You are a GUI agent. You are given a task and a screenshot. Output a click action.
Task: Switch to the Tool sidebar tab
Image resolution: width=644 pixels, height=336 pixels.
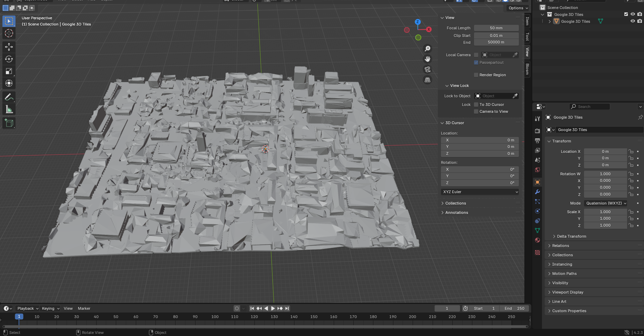[527, 36]
